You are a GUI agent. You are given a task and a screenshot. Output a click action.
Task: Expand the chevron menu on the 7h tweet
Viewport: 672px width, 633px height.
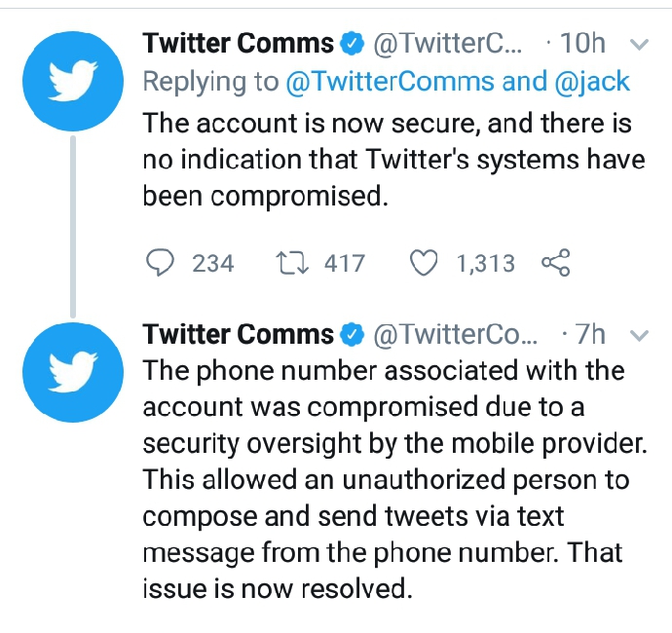point(639,335)
